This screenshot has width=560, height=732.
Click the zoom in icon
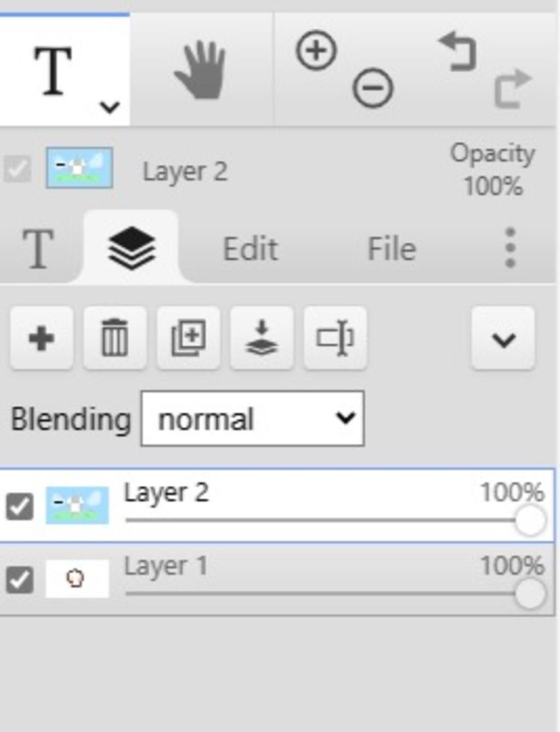pyautogui.click(x=316, y=51)
